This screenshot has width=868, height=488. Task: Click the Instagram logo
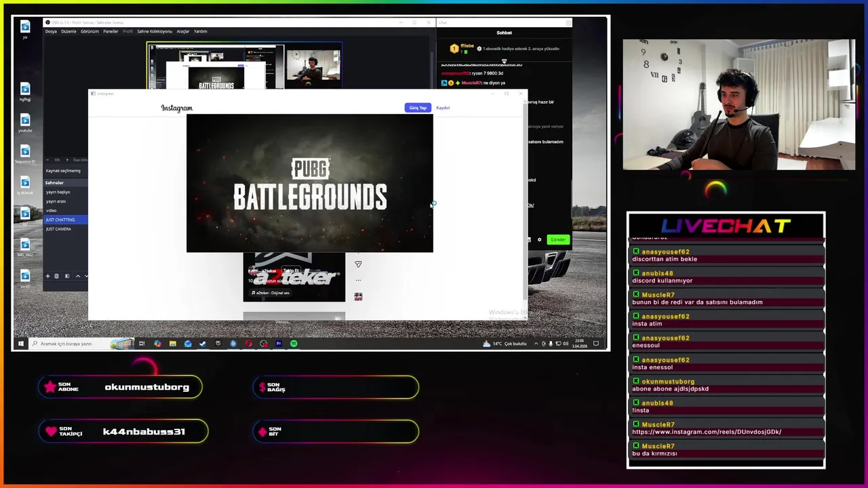pos(176,108)
